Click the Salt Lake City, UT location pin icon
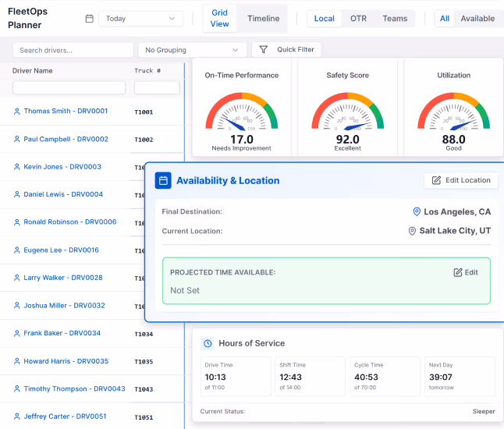 [x=412, y=231]
